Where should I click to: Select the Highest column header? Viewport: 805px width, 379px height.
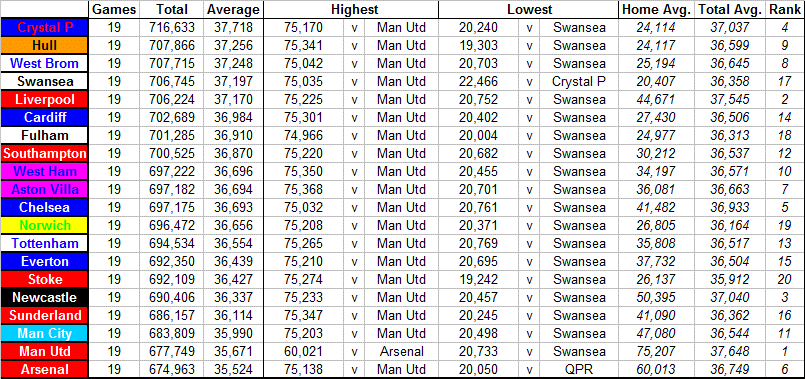pos(354,9)
